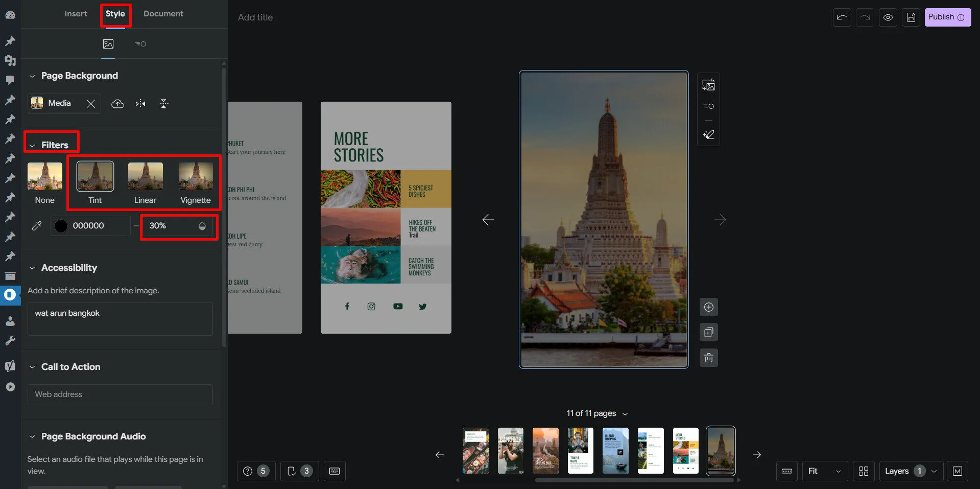980x489 pixels.
Task: Flip background horizontally icon
Action: [x=140, y=104]
